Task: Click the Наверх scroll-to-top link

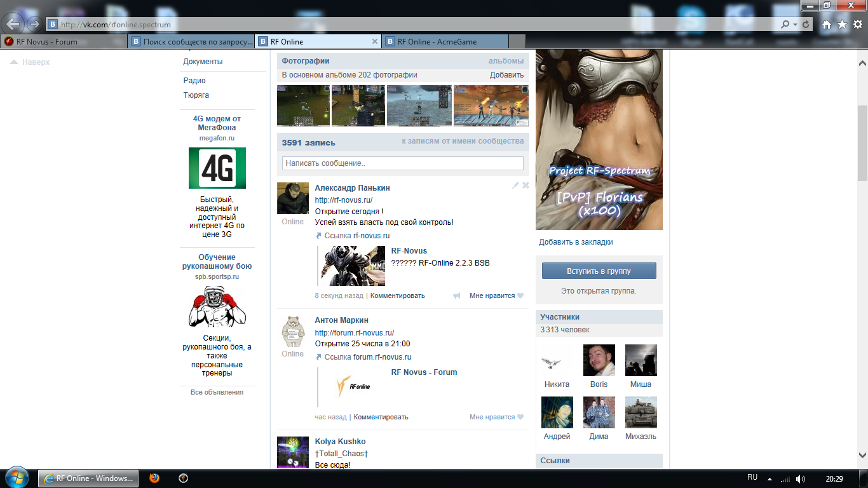Action: (30, 62)
